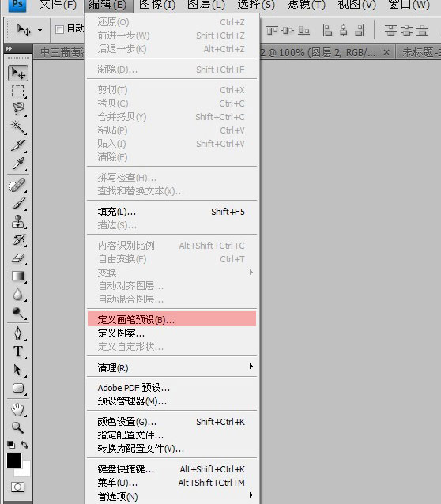This screenshot has width=441, height=504.
Task: Select the Move tool in the toolbox
Action: [18, 73]
